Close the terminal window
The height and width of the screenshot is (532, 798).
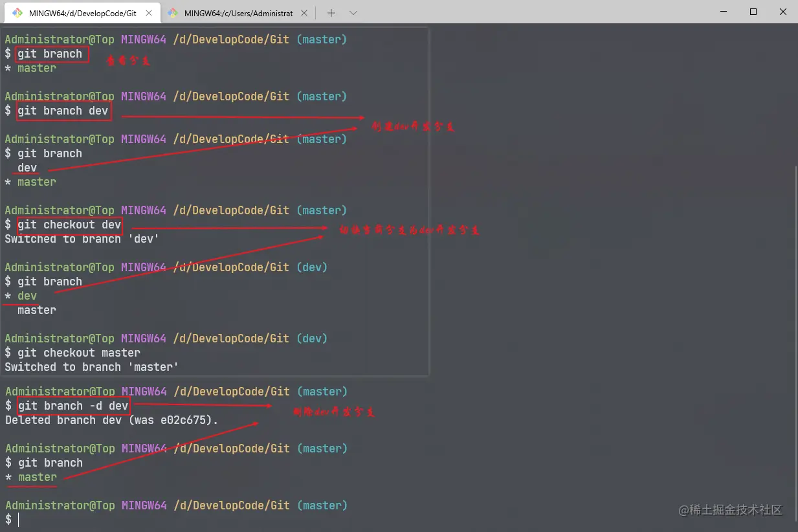pyautogui.click(x=783, y=12)
